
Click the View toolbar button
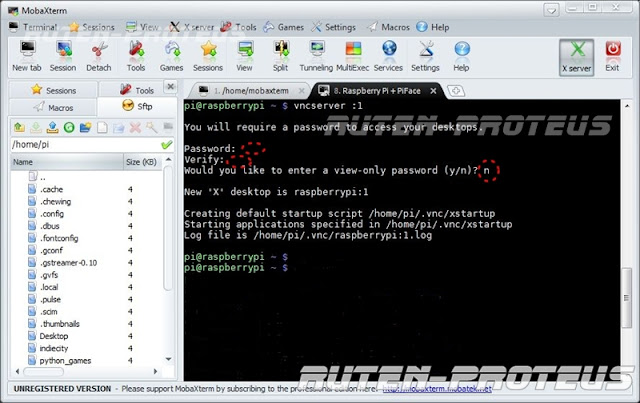pos(244,57)
